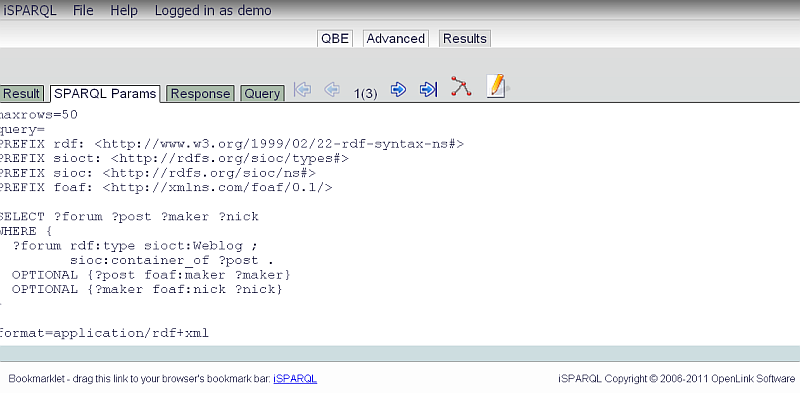Click the format=application/rdf+xml line
Viewport: 800px width, 393px height.
(x=104, y=333)
